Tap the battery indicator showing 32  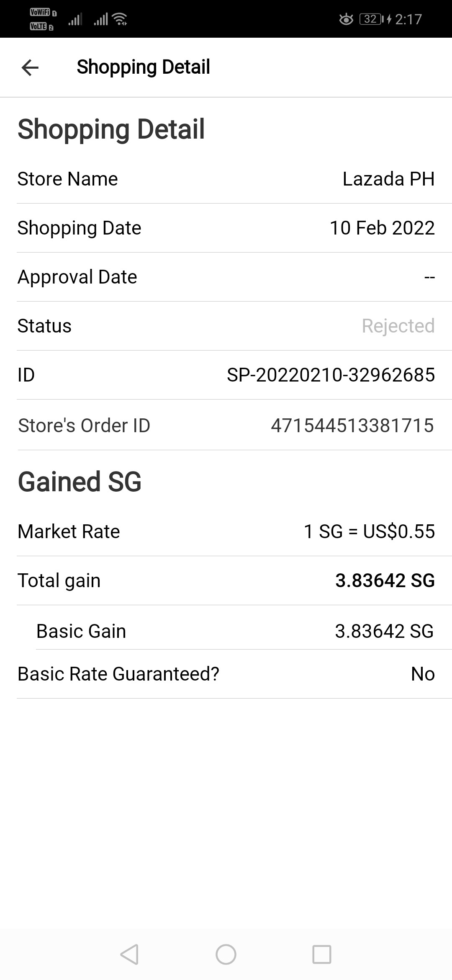[371, 19]
